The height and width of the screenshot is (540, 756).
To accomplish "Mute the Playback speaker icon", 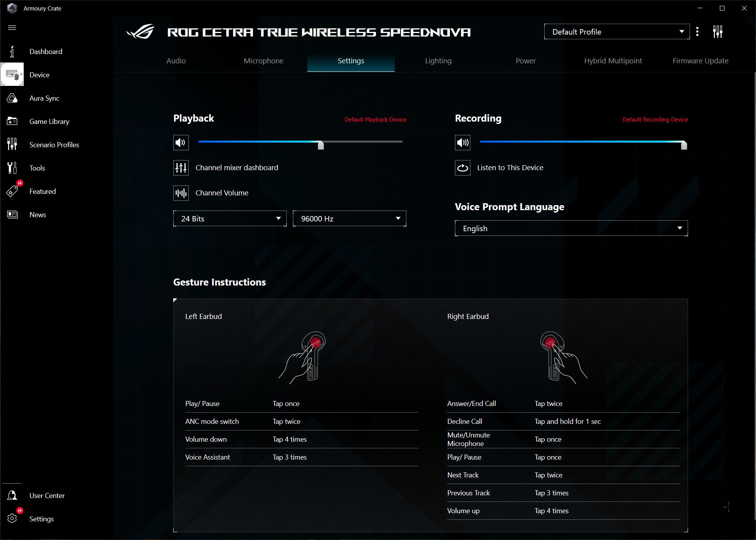I will click(181, 143).
